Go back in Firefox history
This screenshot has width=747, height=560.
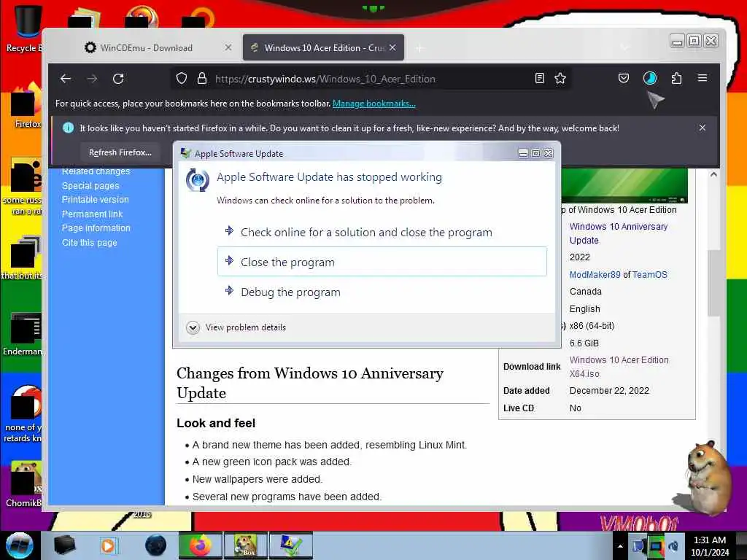click(66, 79)
